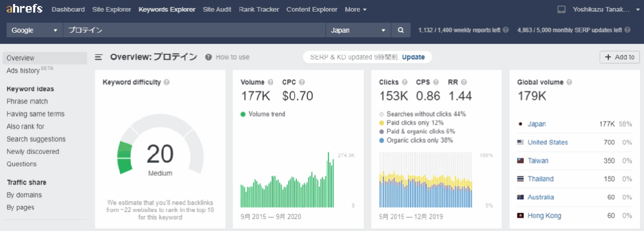Click the search magnifier button

pos(400,30)
